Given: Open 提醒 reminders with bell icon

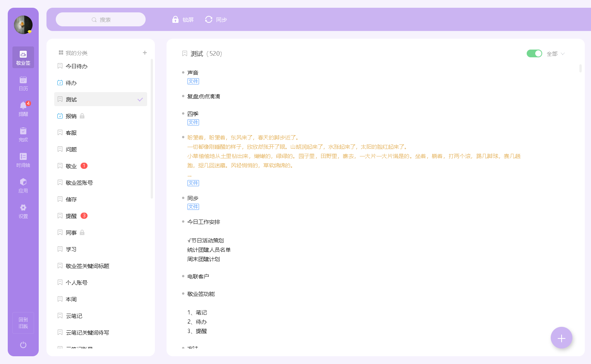Looking at the screenshot, I should (23, 108).
